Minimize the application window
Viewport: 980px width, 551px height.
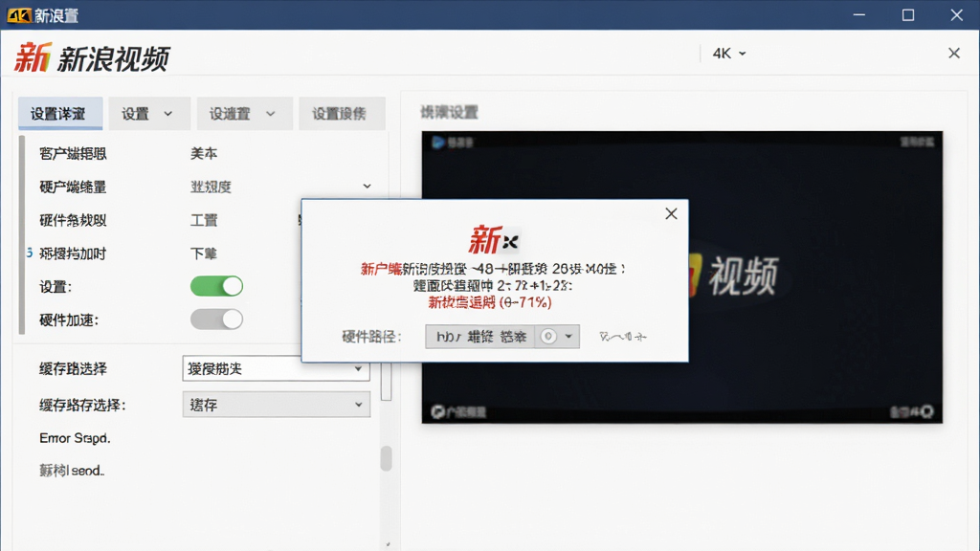point(859,15)
